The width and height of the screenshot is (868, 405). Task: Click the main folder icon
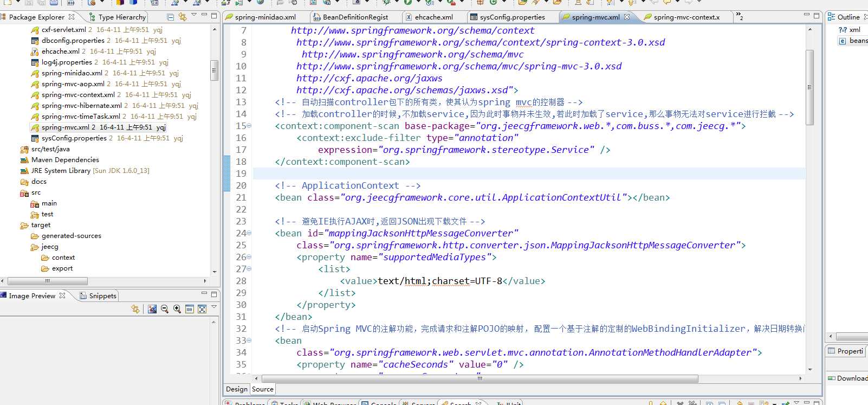pos(35,204)
